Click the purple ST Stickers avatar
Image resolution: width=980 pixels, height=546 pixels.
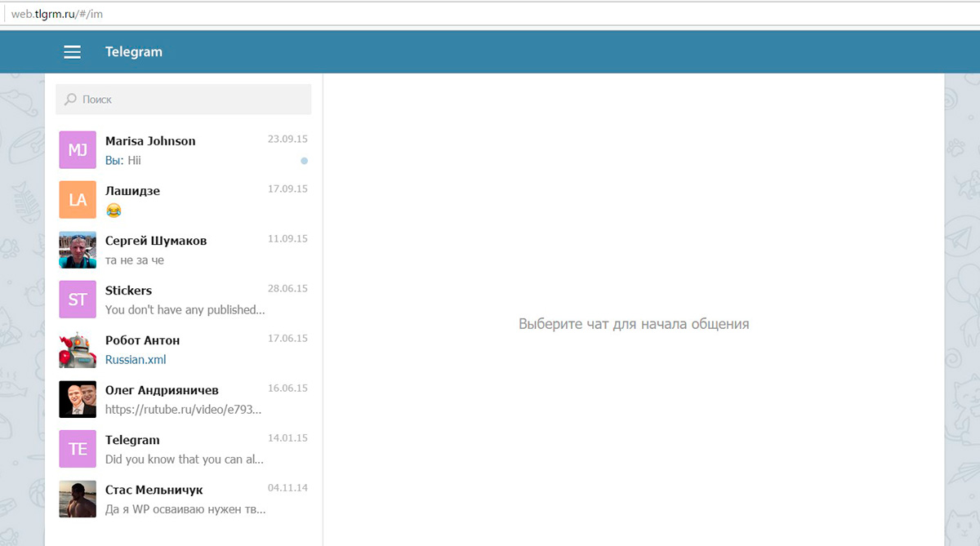[x=78, y=300]
